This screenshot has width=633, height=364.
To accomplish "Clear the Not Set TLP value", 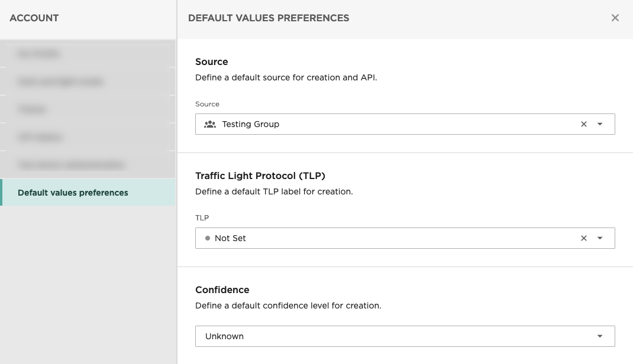I will 583,238.
